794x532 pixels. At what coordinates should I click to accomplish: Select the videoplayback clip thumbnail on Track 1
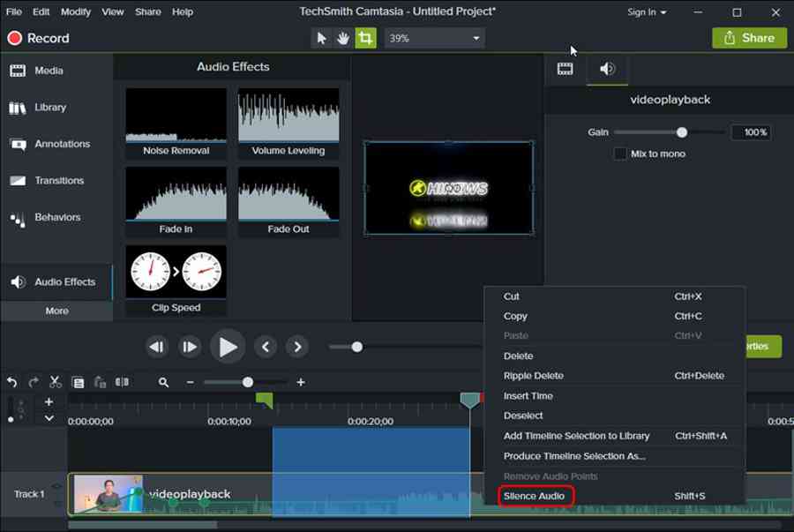tap(109, 494)
